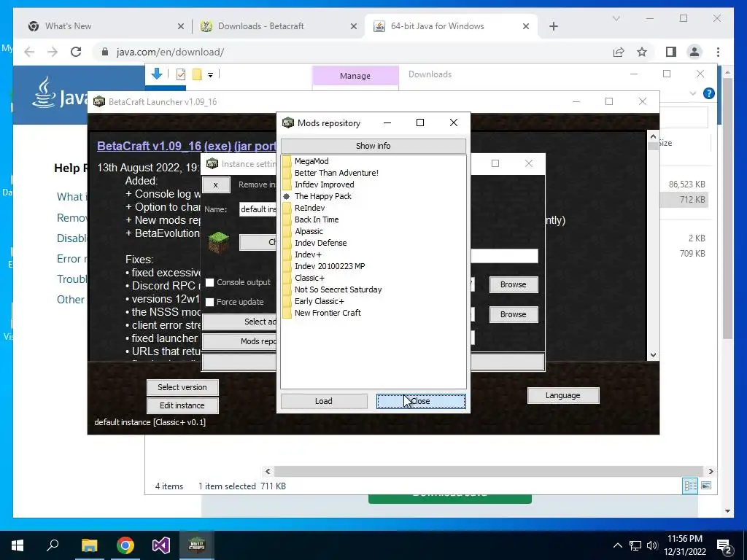Open BetaCraft v1.09_16 changelog link
This screenshot has width=747, height=560.
click(x=187, y=146)
